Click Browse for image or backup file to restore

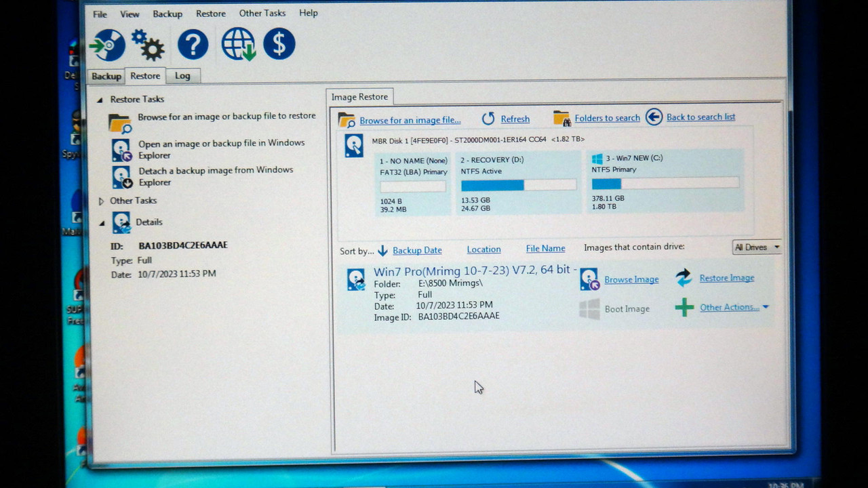click(x=226, y=117)
